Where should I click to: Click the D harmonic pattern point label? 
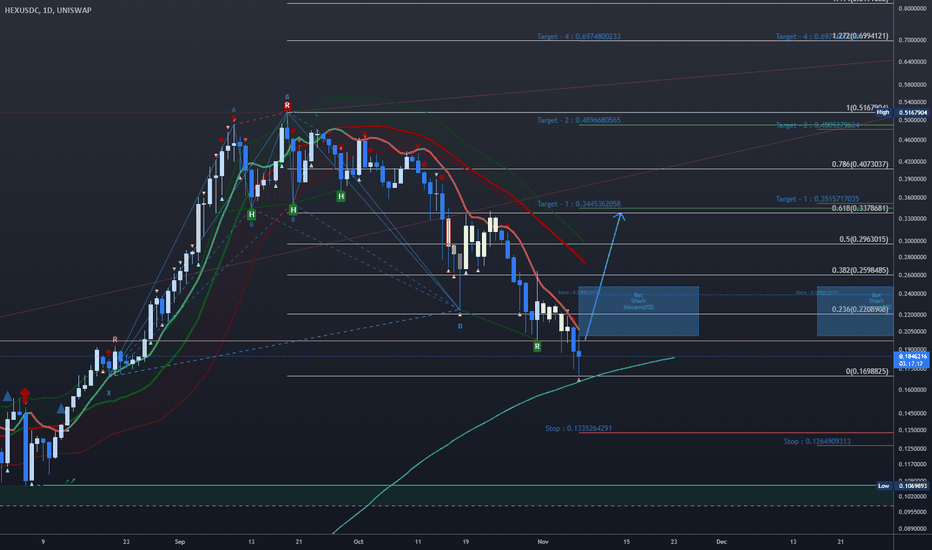pyautogui.click(x=460, y=326)
